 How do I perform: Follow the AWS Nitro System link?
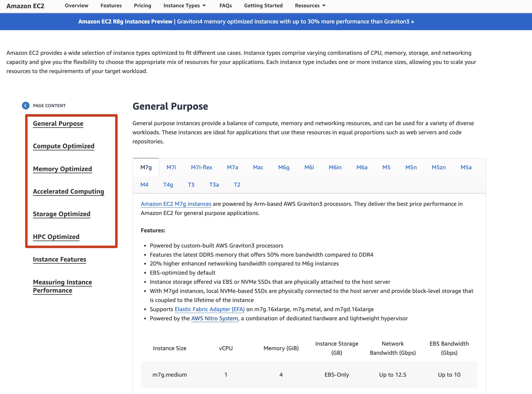(215, 318)
